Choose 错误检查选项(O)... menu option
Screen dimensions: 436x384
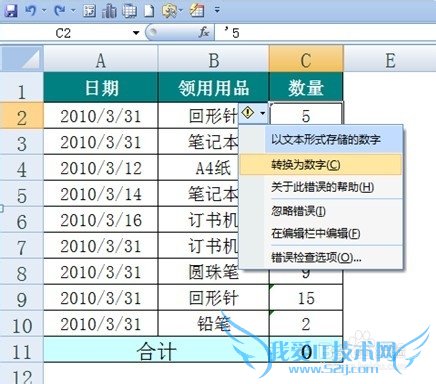(320, 257)
